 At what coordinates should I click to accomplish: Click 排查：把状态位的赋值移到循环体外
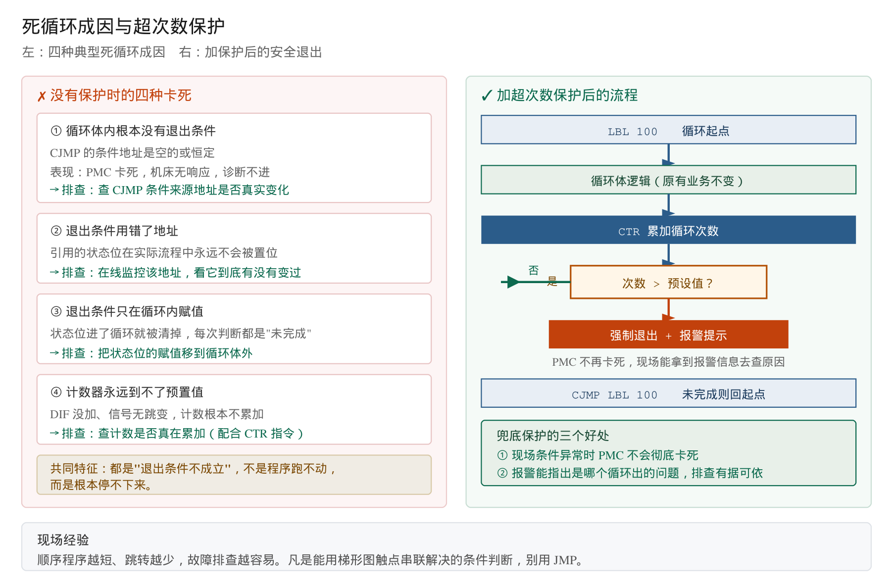click(151, 353)
